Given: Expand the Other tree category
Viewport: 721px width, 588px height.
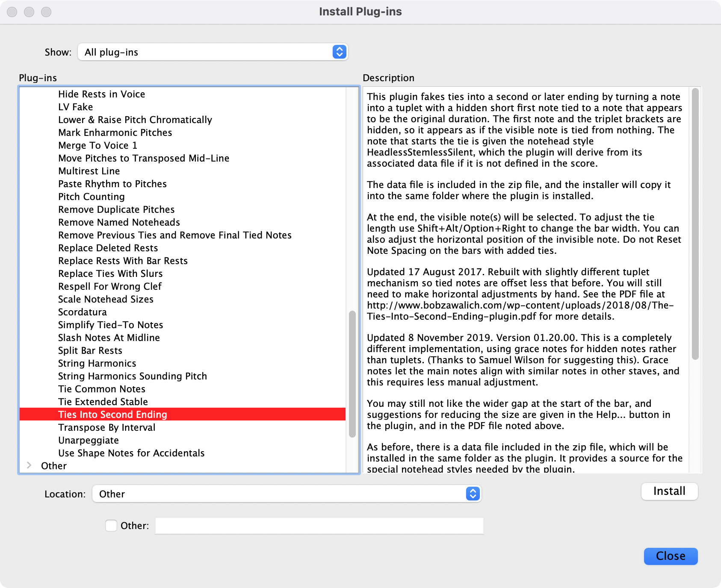Looking at the screenshot, I should click(x=29, y=465).
